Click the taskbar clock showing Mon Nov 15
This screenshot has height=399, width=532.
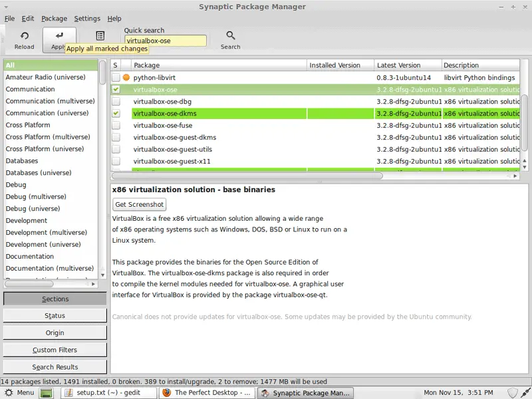tap(458, 392)
